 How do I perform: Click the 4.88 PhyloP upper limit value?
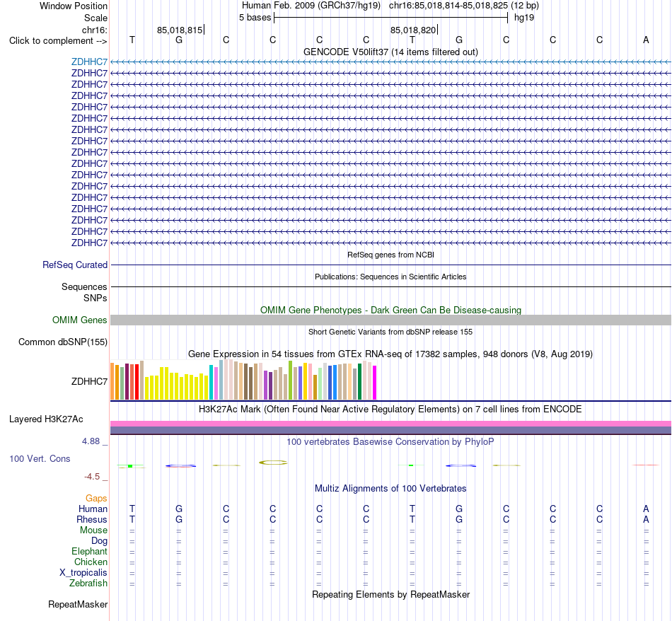[x=91, y=441]
